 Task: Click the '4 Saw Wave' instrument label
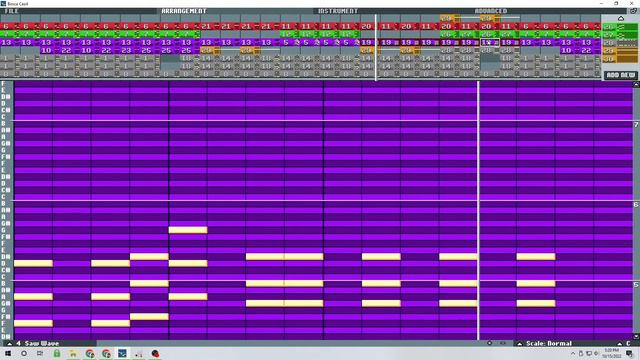coord(38,344)
